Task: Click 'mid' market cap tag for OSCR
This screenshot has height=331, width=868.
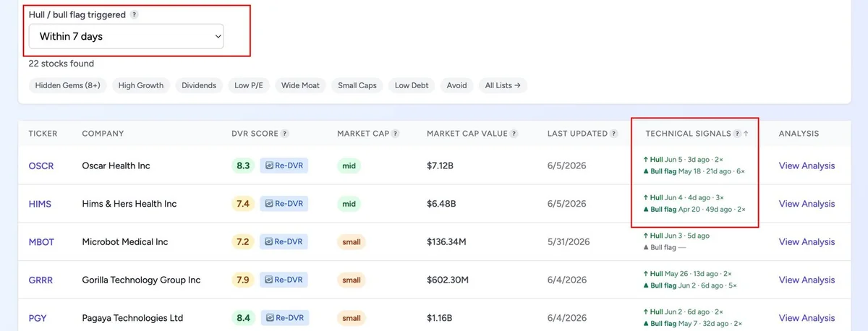Action: (349, 165)
